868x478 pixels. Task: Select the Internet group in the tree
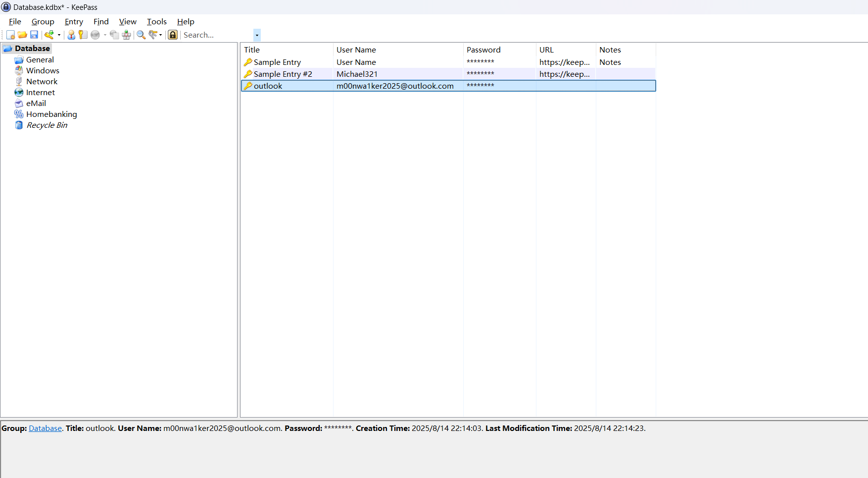pos(41,92)
